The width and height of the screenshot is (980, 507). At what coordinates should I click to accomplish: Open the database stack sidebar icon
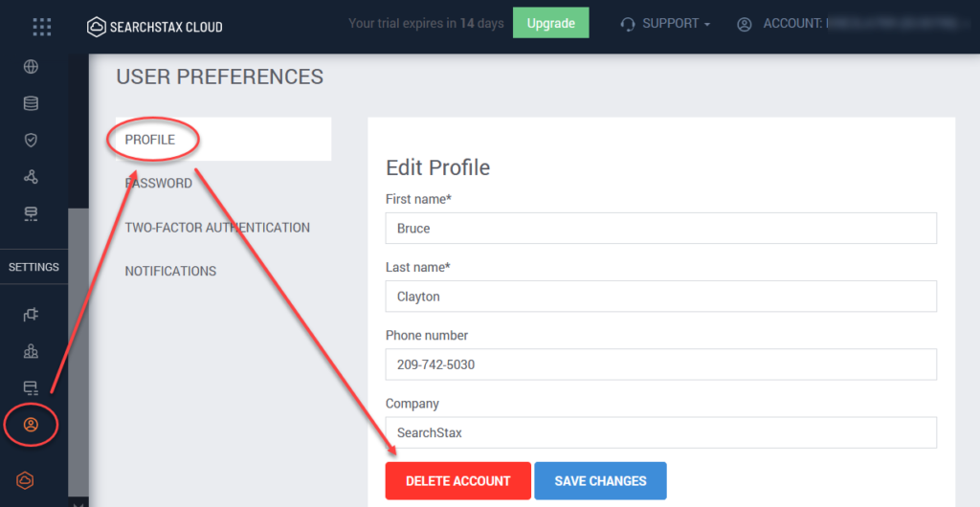31,103
